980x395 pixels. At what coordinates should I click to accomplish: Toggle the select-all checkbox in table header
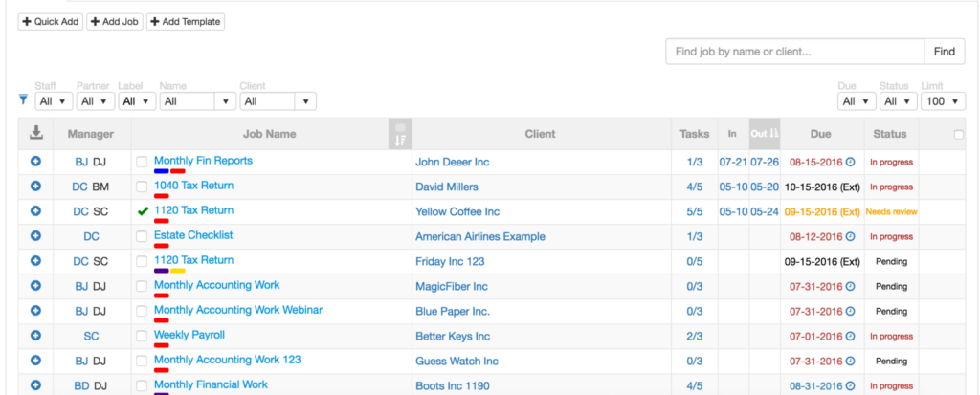pos(959,134)
